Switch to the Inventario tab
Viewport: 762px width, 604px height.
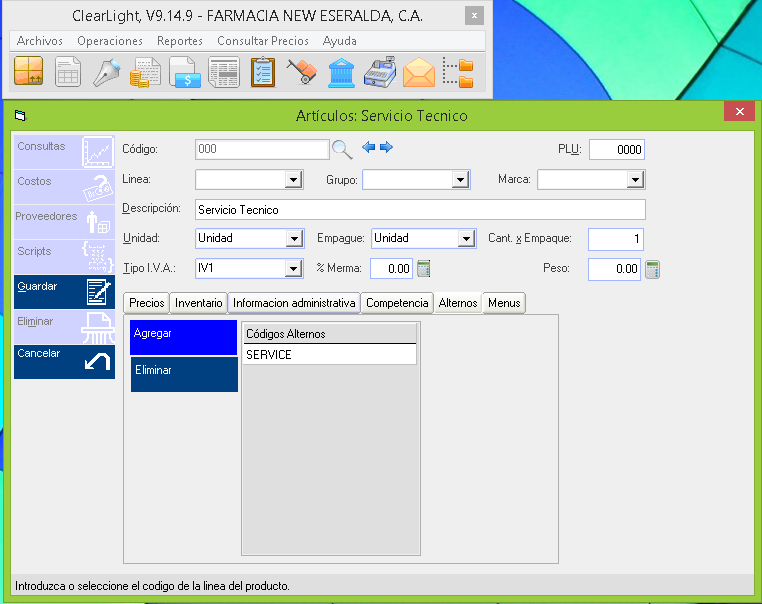pyautogui.click(x=198, y=303)
